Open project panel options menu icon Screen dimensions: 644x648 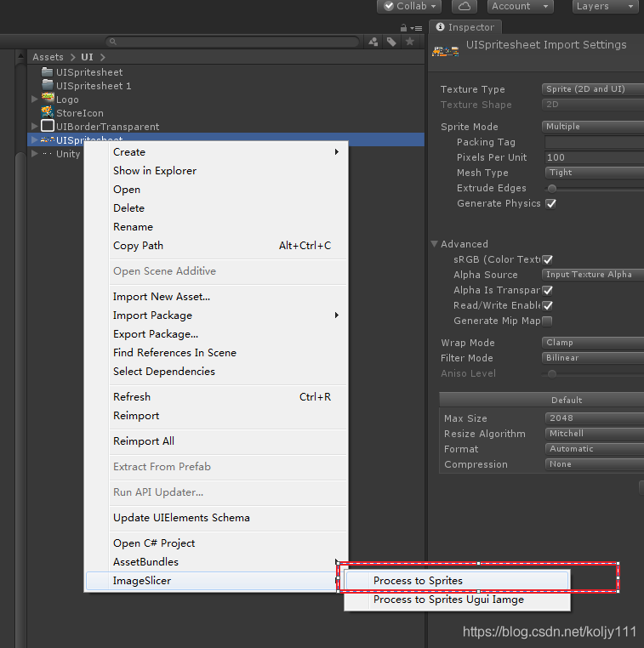[416, 28]
